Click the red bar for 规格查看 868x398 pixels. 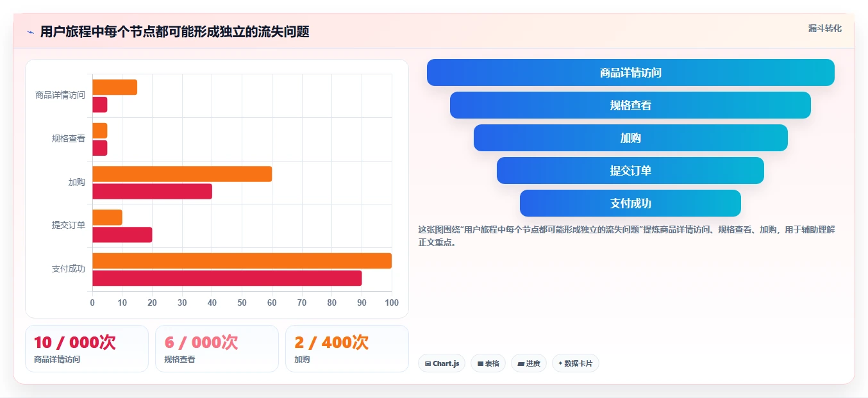click(x=100, y=148)
